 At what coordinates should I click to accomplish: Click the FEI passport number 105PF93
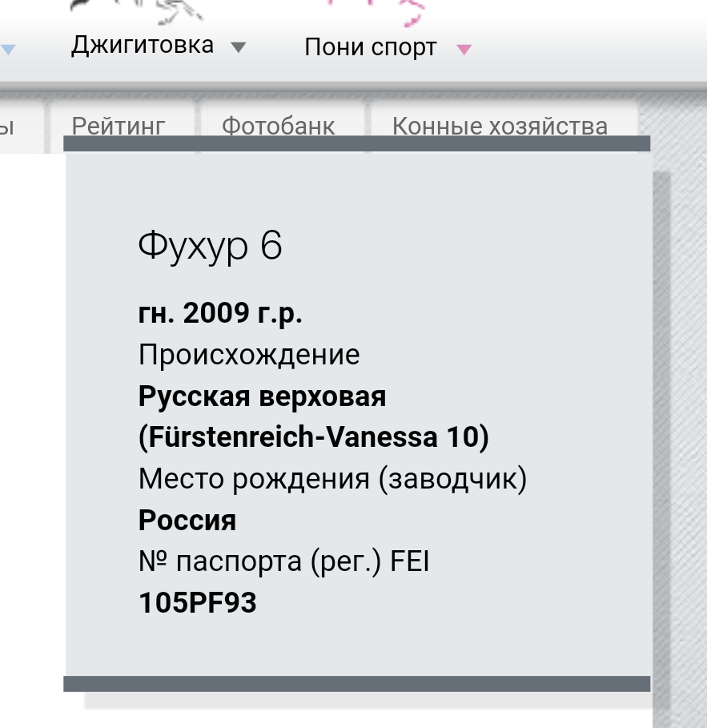tap(197, 602)
